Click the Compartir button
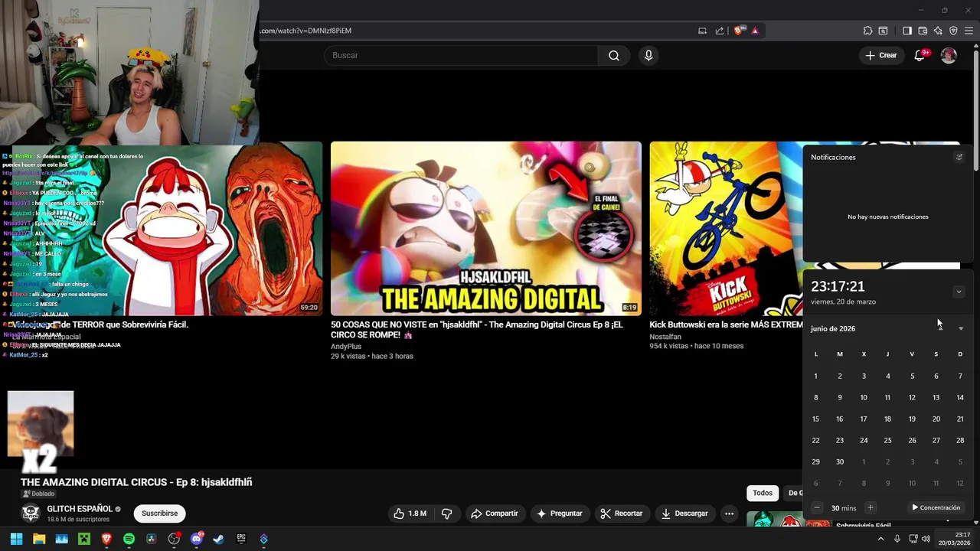The height and width of the screenshot is (551, 980). tap(495, 514)
